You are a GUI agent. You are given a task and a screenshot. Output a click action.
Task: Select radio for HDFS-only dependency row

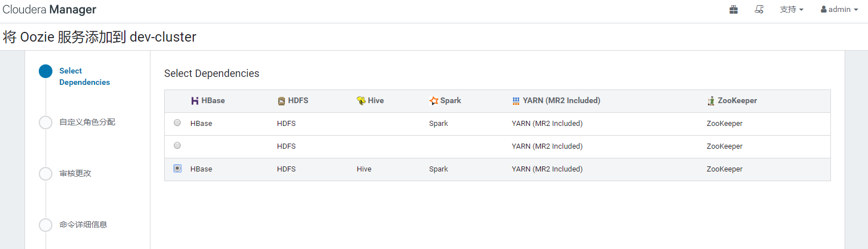tap(177, 145)
